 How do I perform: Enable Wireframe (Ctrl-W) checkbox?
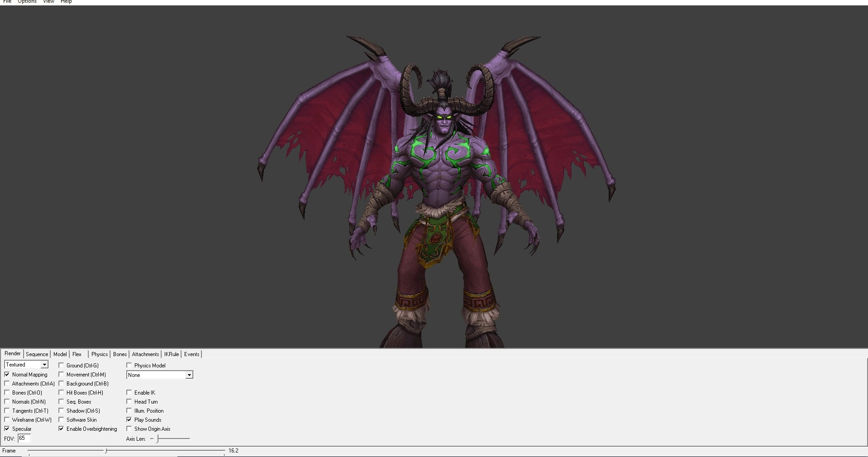pos(7,419)
